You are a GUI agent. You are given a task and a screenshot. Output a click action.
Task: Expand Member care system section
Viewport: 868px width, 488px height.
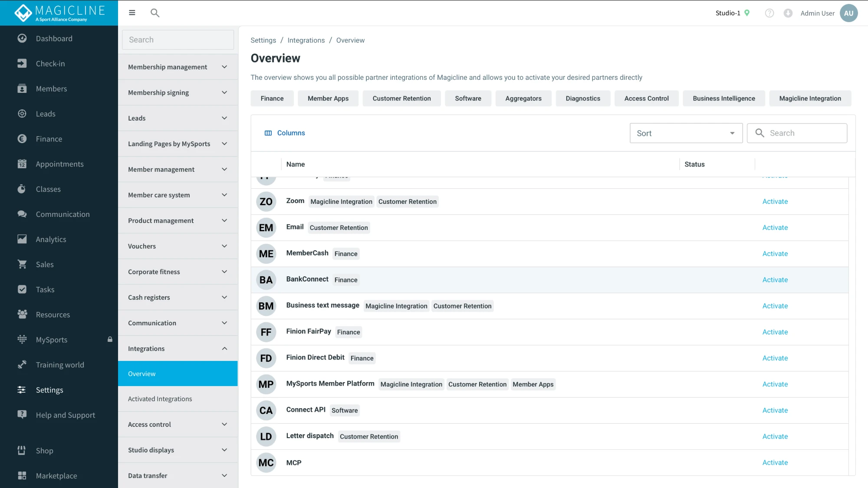tap(178, 195)
